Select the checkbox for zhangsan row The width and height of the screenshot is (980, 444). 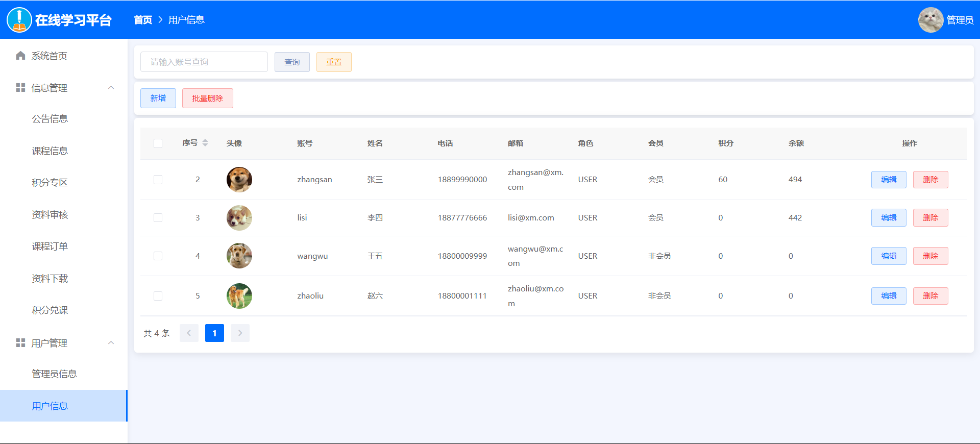tap(158, 180)
